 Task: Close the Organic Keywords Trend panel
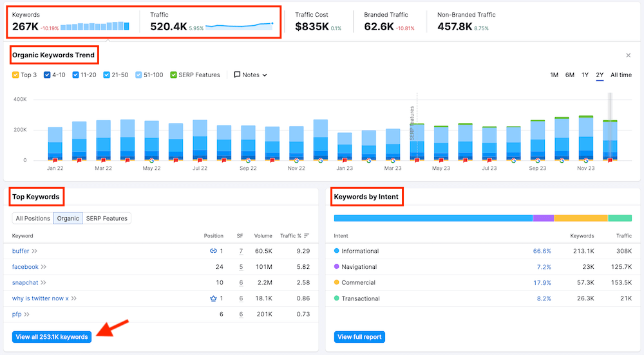click(x=629, y=56)
